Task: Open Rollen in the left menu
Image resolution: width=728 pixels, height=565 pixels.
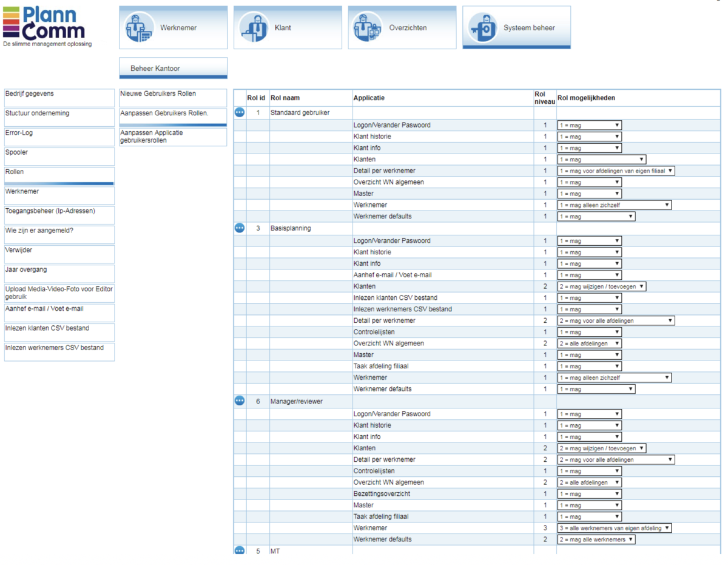Action: coord(59,172)
